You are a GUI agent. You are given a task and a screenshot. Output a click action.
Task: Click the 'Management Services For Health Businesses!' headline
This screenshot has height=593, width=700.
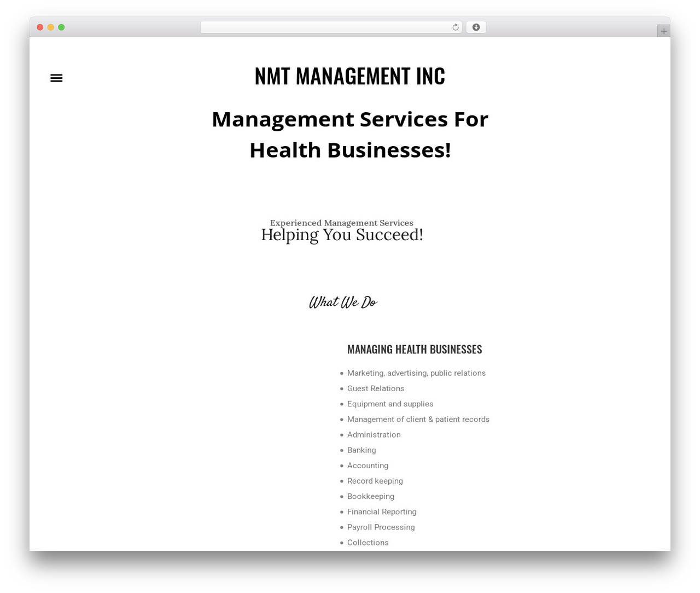[x=350, y=135]
